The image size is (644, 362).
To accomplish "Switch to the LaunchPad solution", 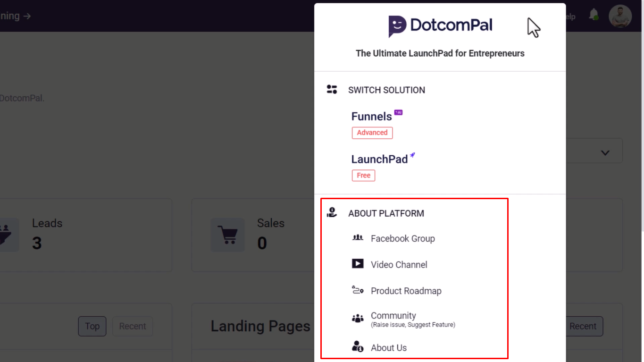I will click(379, 159).
